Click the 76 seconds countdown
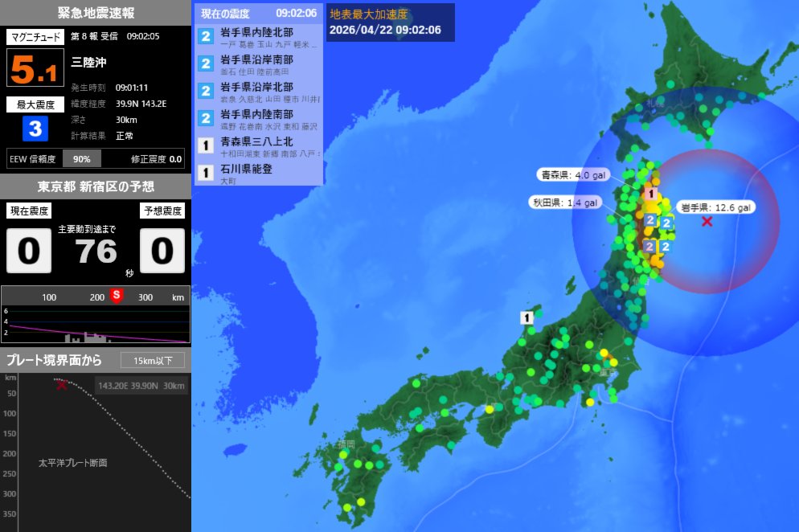The height and width of the screenshot is (532, 799). click(96, 252)
